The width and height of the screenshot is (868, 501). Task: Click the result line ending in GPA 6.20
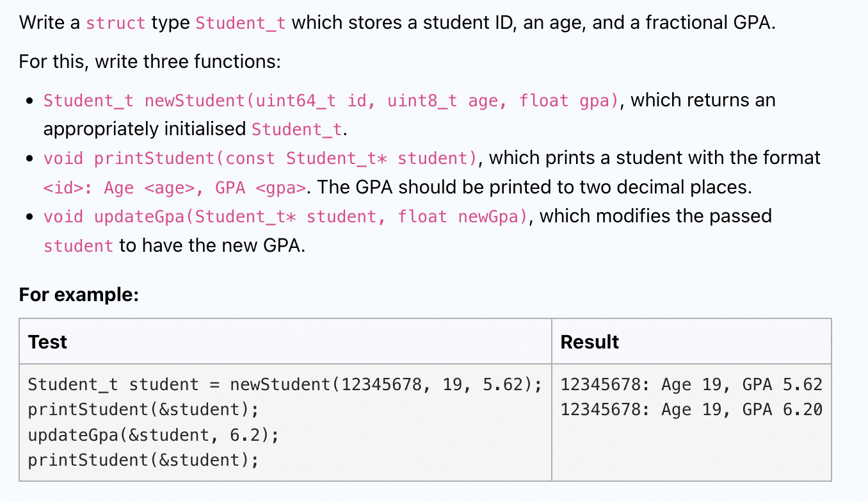(691, 410)
